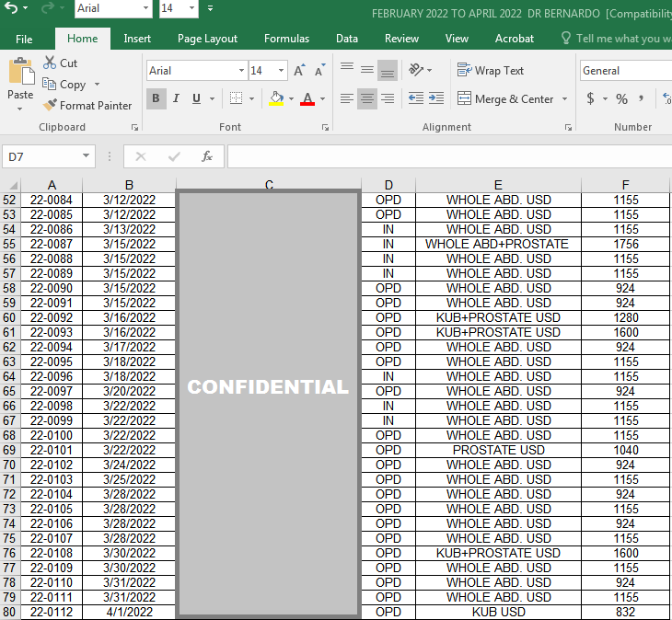672x620 pixels.
Task: Toggle Wrap Text button
Action: pos(491,70)
